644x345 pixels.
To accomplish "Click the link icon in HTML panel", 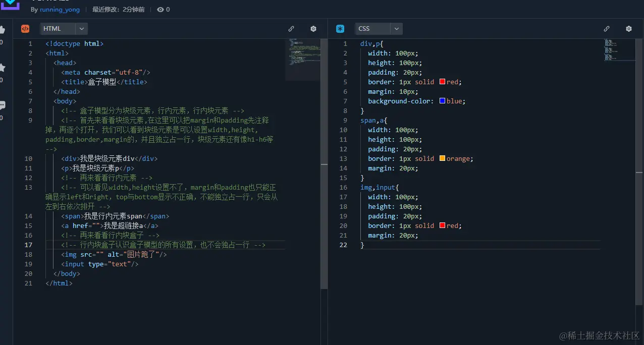I will [x=291, y=29].
